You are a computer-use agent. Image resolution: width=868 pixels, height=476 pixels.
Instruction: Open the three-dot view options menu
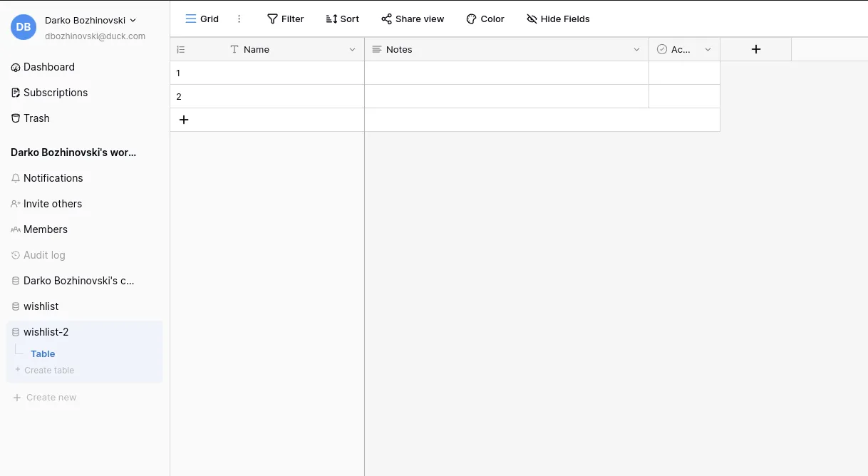click(239, 19)
